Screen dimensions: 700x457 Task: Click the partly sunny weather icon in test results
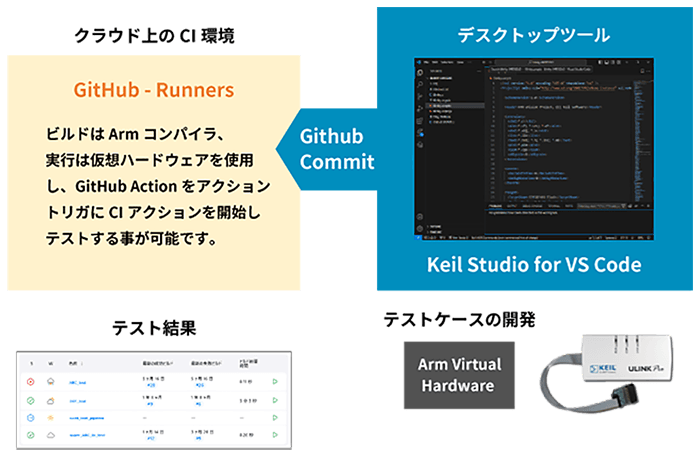pos(51,400)
